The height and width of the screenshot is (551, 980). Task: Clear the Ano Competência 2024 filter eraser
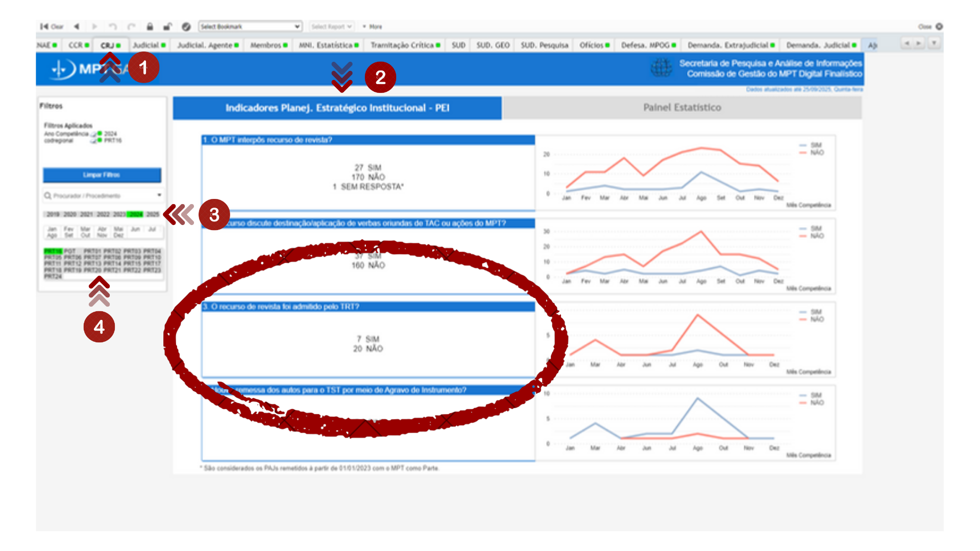point(93,134)
